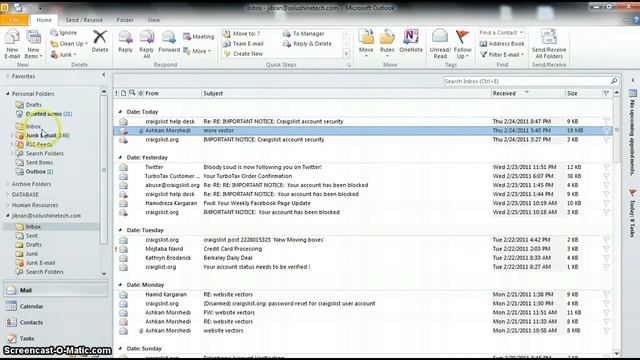Collapse the Date: Yesterday group

coord(120,157)
